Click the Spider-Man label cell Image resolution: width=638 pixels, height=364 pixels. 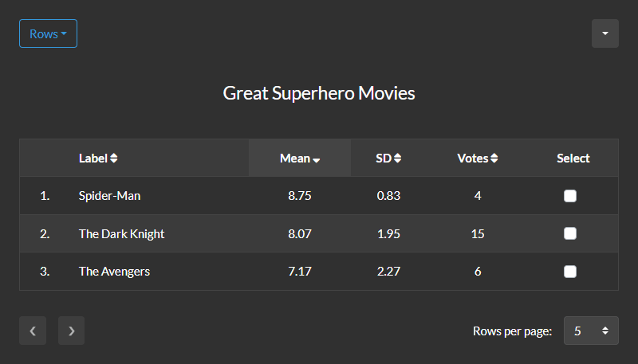[109, 196]
